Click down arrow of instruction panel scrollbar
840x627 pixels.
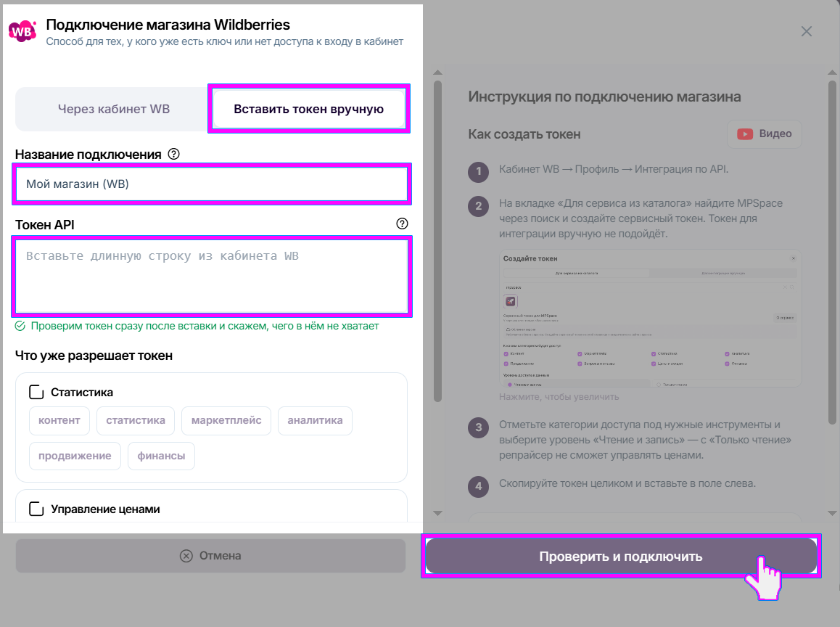tap(832, 513)
